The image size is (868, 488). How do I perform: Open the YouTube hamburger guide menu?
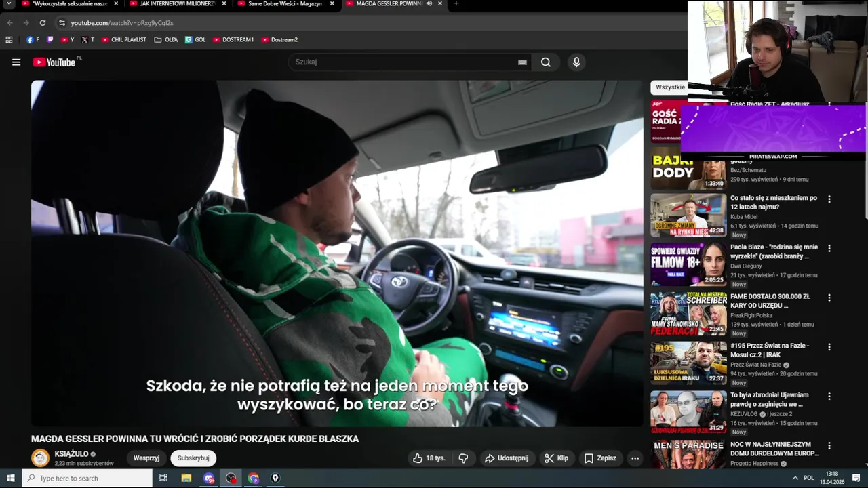tap(16, 62)
